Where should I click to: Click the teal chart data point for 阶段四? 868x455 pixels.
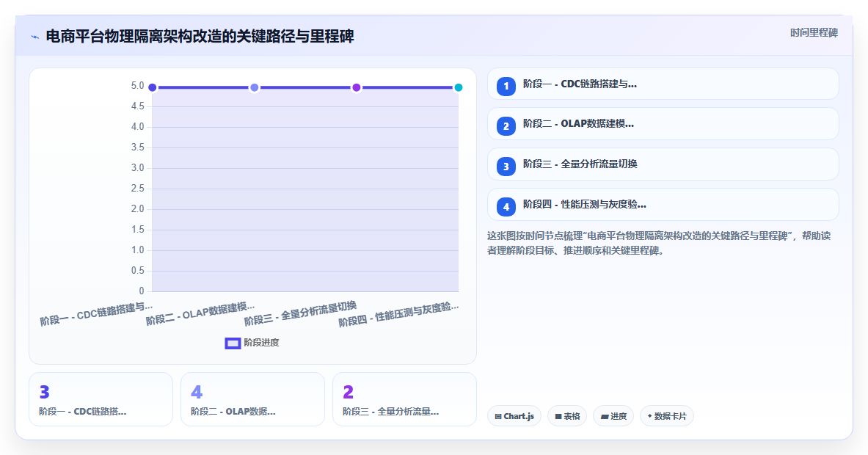459,87
